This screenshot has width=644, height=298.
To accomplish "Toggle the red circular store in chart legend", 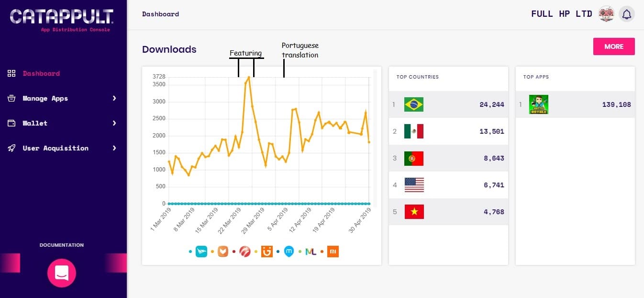I will pos(245,251).
